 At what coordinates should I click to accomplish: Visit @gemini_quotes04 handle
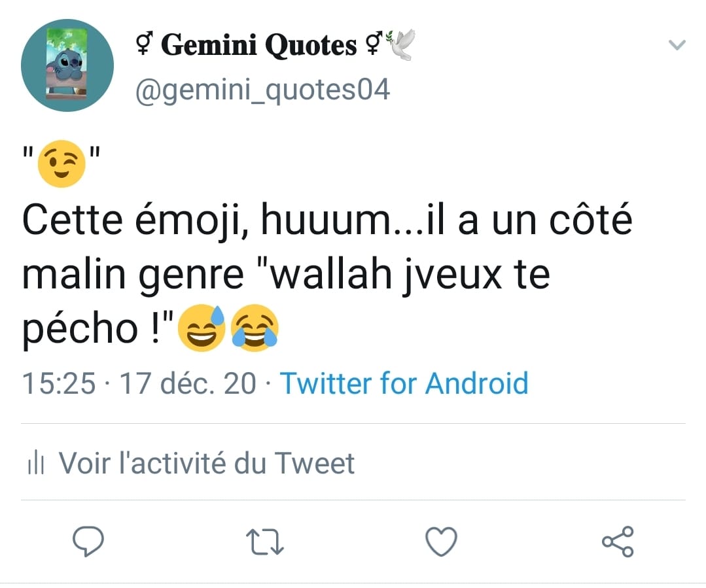[x=262, y=90]
